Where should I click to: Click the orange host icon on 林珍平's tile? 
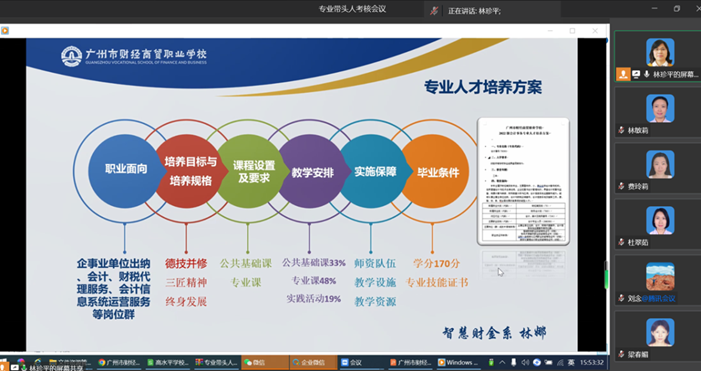[623, 74]
